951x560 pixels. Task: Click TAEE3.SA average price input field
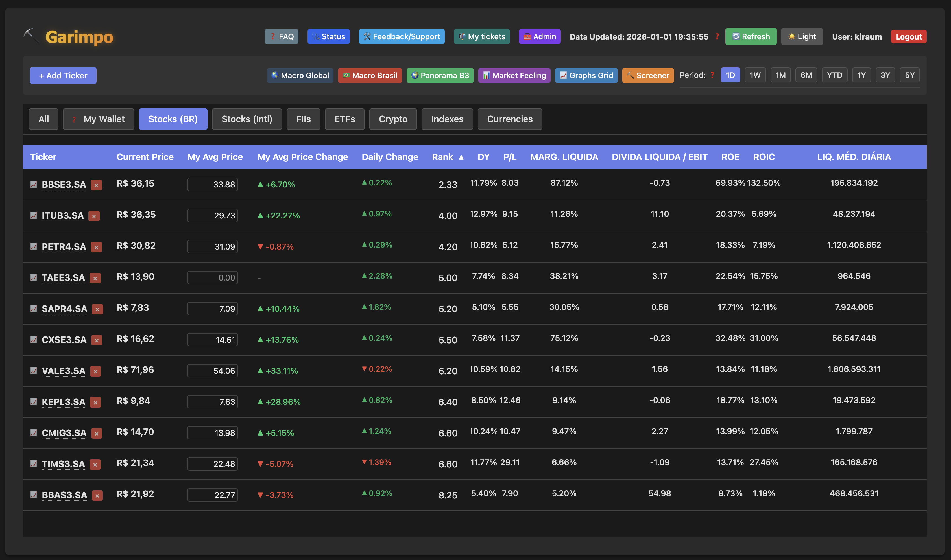(212, 278)
